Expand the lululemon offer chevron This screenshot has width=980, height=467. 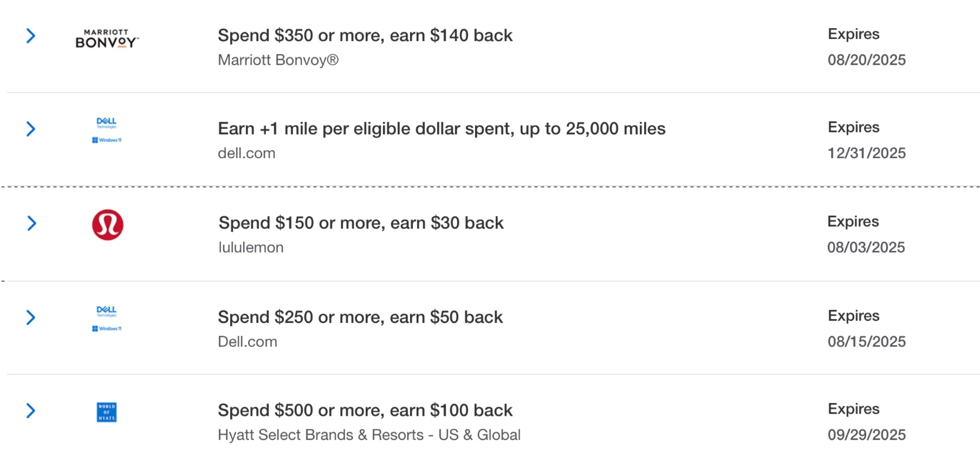tap(31, 223)
